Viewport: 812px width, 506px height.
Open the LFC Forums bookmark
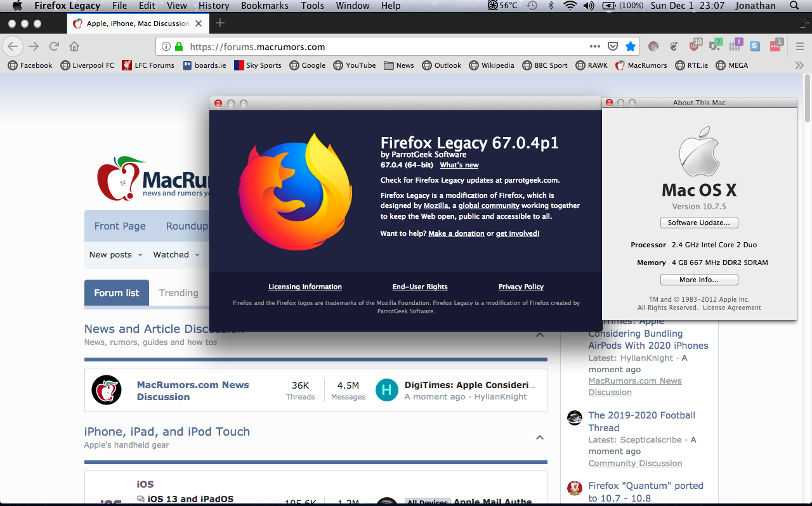148,65
